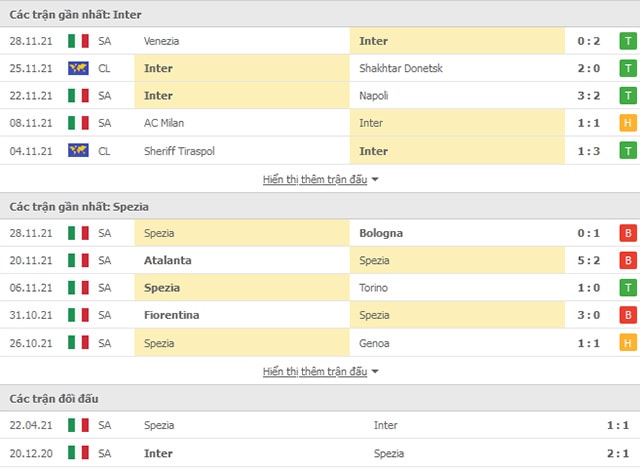Viewport: 640px width, 469px height.
Task: Click the green T badge for Spezia–Torino
Action: [628, 288]
